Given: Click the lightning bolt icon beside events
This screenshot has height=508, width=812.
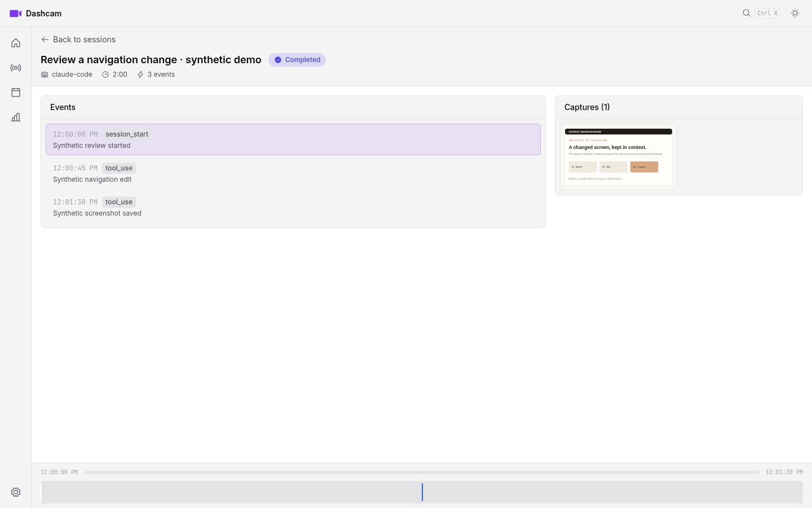Looking at the screenshot, I should coord(140,75).
